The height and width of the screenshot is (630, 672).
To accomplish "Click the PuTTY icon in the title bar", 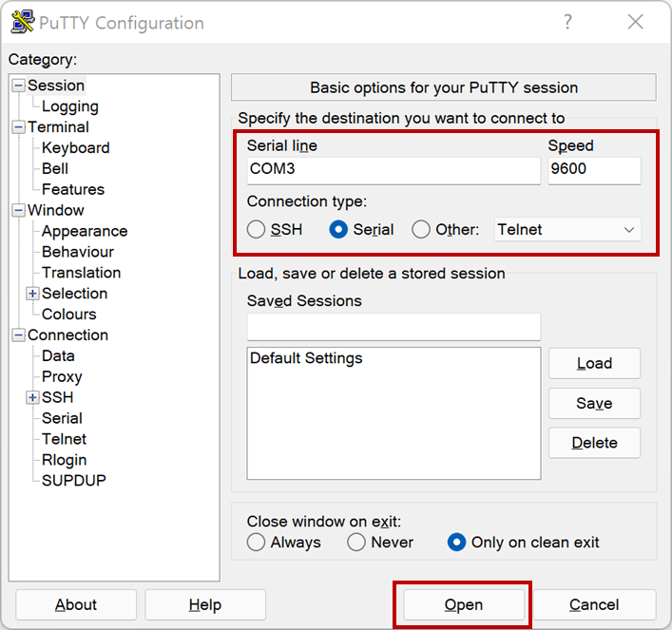I will (x=22, y=22).
